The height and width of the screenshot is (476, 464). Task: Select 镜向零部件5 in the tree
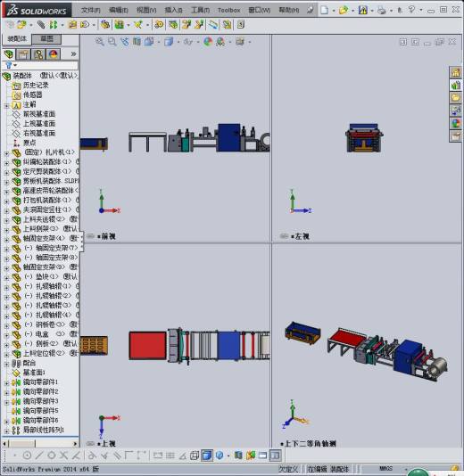(41, 410)
